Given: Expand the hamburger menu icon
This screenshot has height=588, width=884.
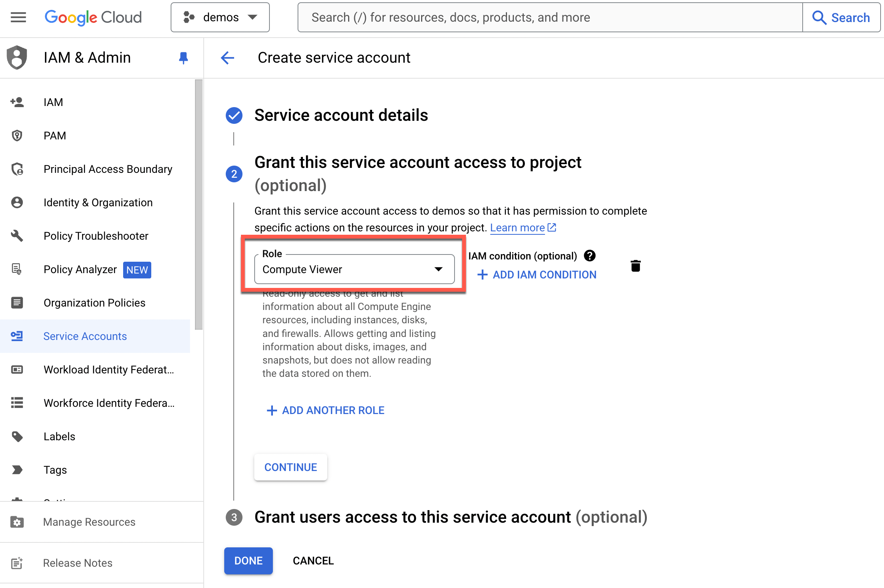Looking at the screenshot, I should coord(18,17).
